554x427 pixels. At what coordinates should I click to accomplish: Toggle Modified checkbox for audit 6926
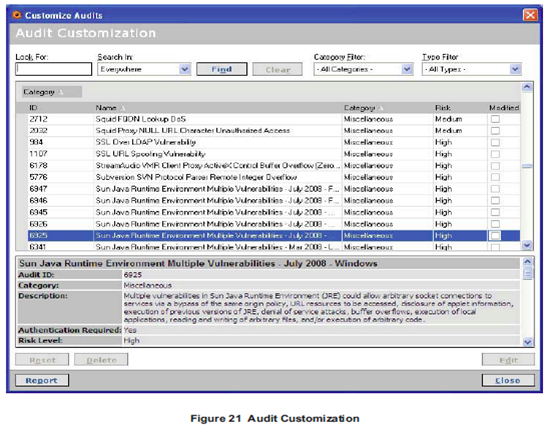pos(495,224)
